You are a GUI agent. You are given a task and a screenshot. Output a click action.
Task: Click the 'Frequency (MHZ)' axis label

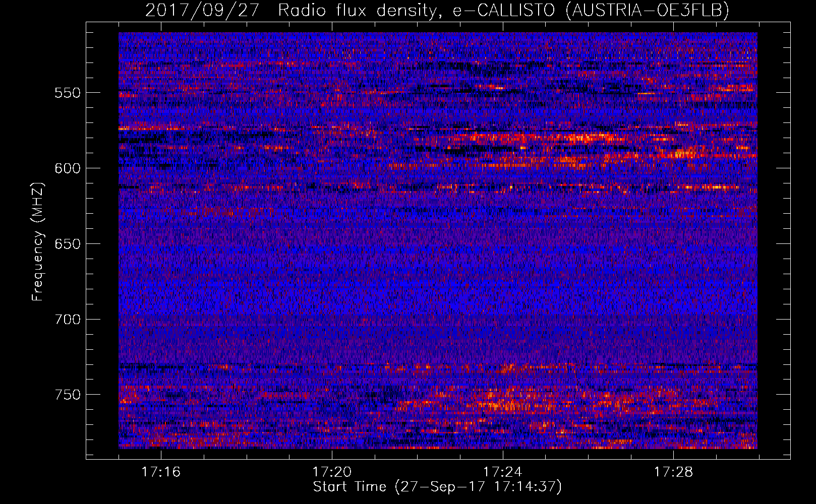click(38, 242)
